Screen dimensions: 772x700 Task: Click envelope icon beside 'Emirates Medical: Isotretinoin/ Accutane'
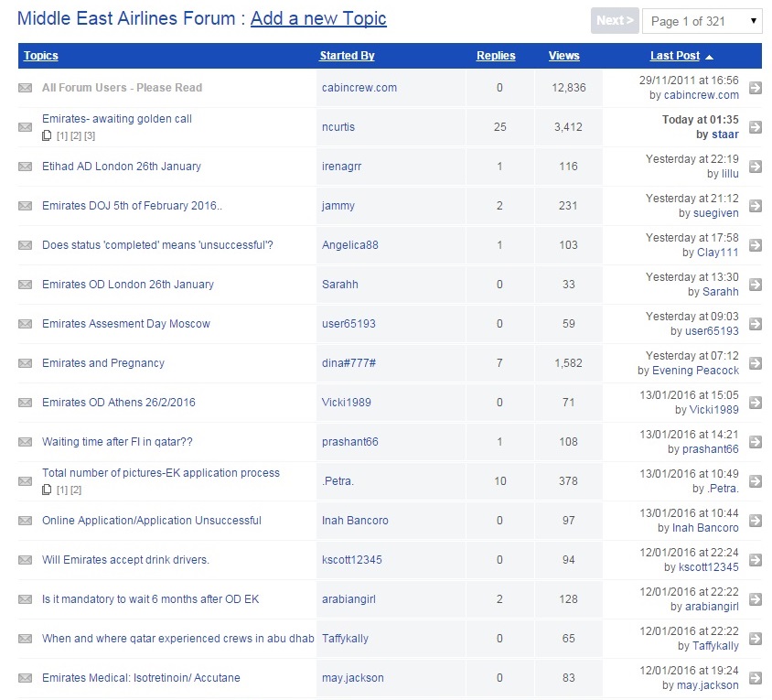(25, 678)
